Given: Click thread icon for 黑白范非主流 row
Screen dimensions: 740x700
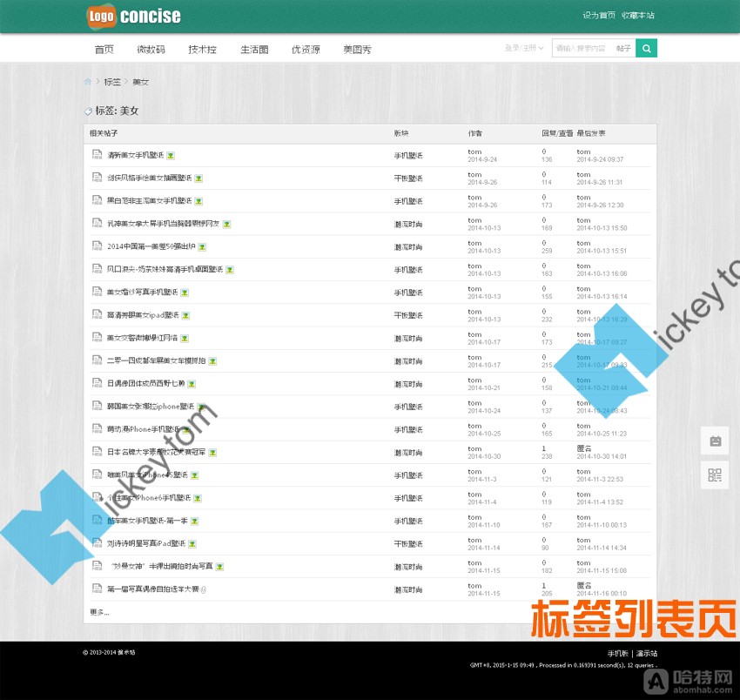Looking at the screenshot, I should 97,200.
